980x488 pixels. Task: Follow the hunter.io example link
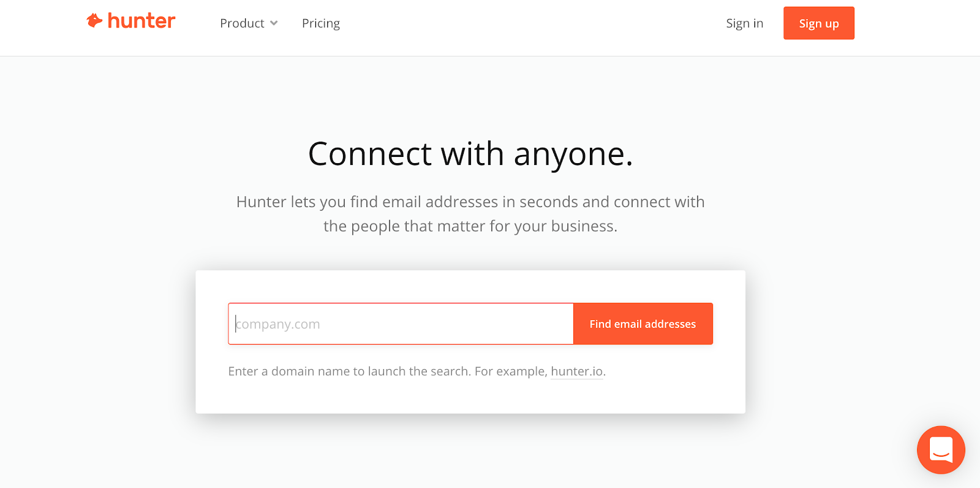click(x=576, y=372)
